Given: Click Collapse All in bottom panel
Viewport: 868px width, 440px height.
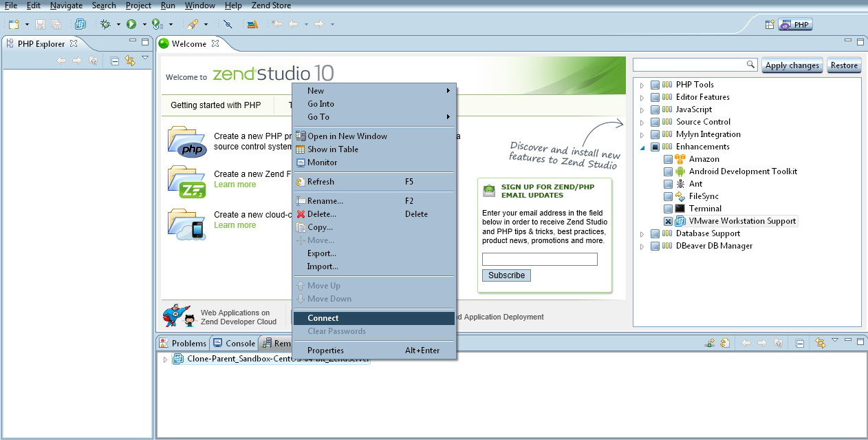Looking at the screenshot, I should coord(800,343).
